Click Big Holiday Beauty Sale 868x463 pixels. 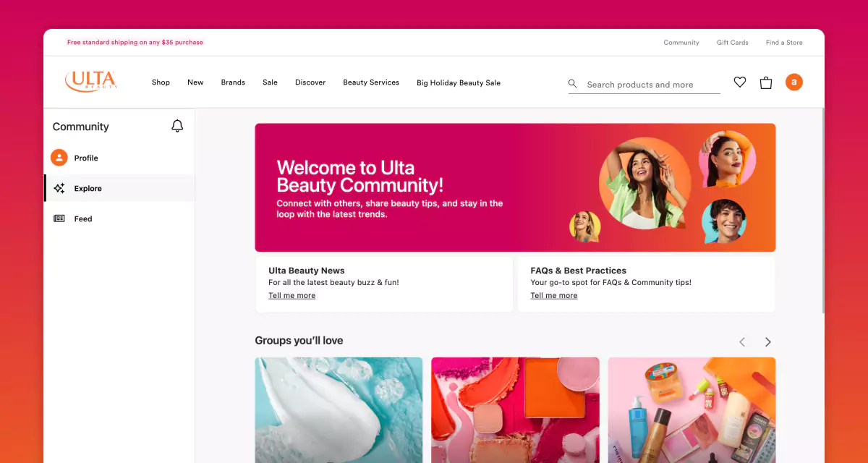459,82
